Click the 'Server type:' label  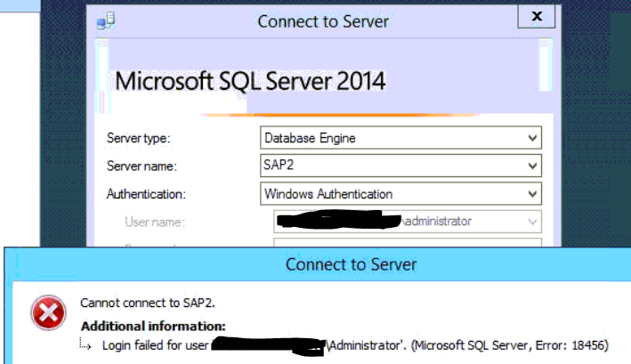point(139,138)
